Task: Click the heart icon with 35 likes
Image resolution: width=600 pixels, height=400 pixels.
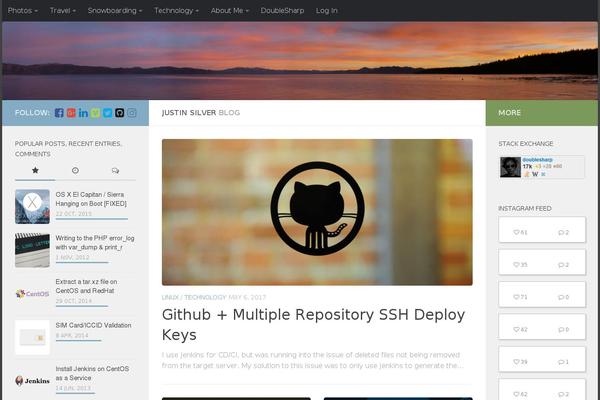Action: coord(516,264)
